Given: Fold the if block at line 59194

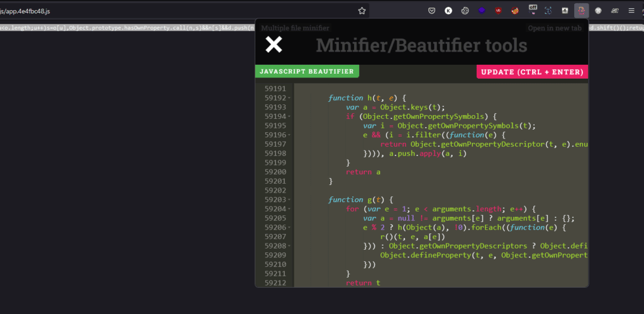Looking at the screenshot, I should [289, 117].
